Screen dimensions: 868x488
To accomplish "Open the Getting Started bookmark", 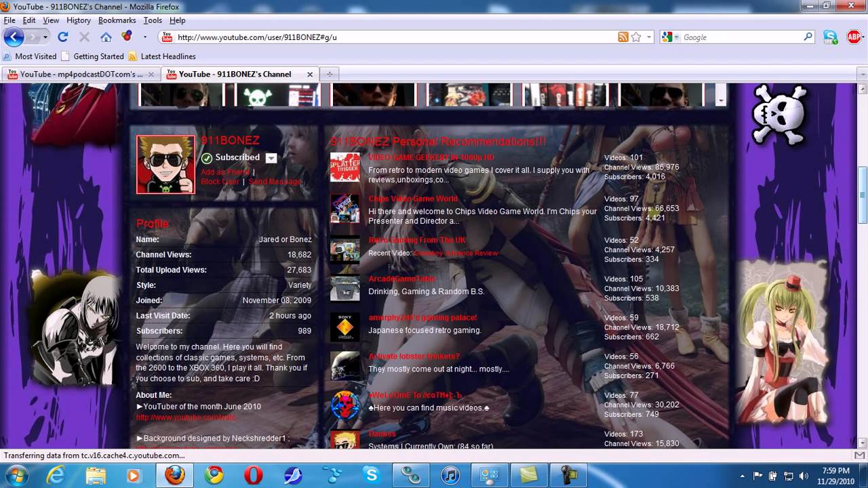I will [92, 56].
